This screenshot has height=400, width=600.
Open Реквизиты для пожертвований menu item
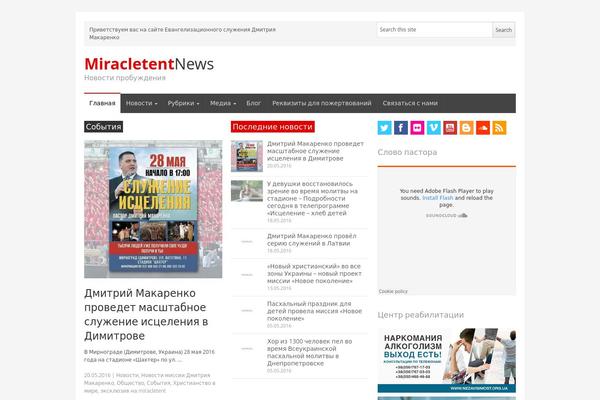point(321,103)
